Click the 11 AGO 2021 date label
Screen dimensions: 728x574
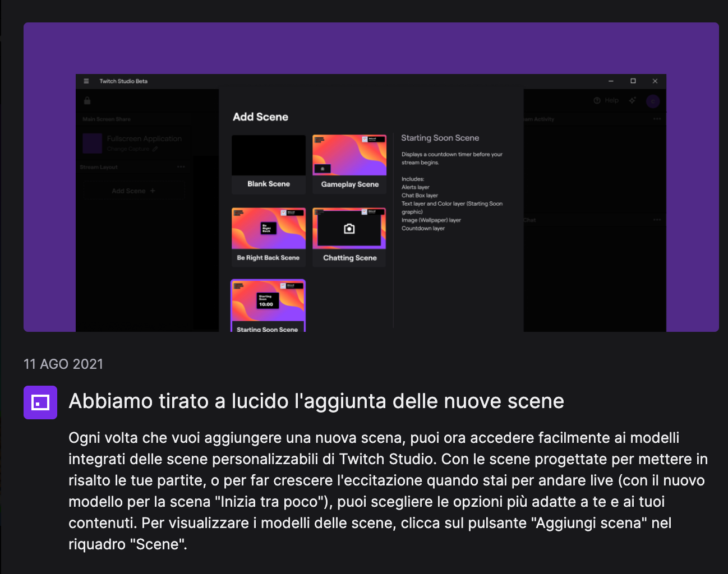pos(63,364)
